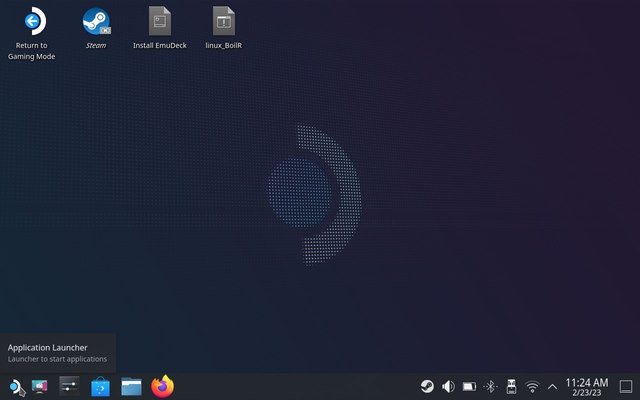
Task: Open Bluetooth settings from tray
Action: tap(490, 386)
